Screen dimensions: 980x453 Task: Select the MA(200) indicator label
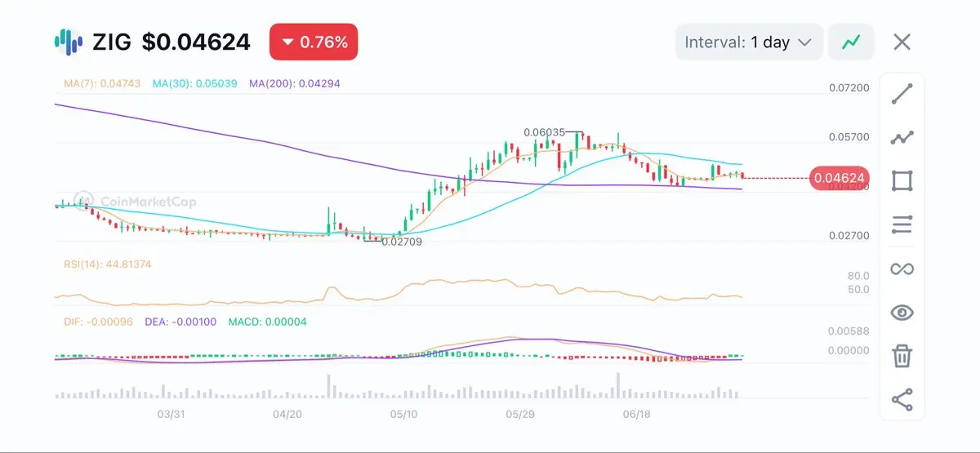[296, 84]
